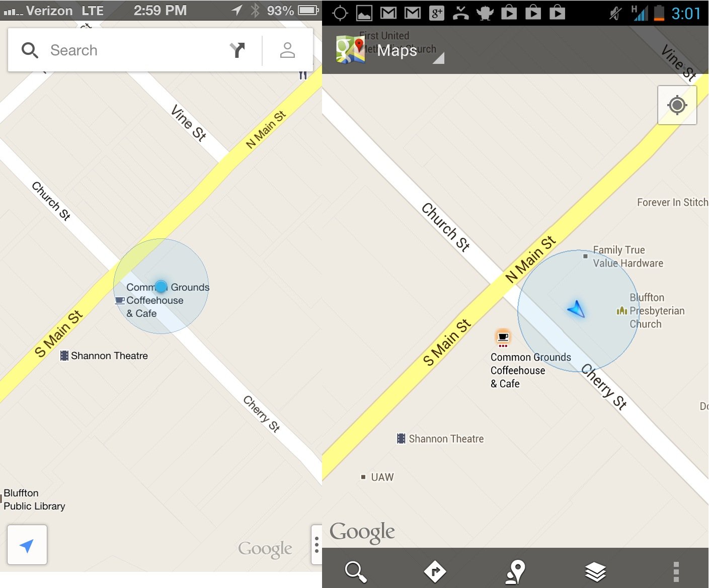Tap the Google Maps app logo icon
709x588 pixels.
point(350,50)
